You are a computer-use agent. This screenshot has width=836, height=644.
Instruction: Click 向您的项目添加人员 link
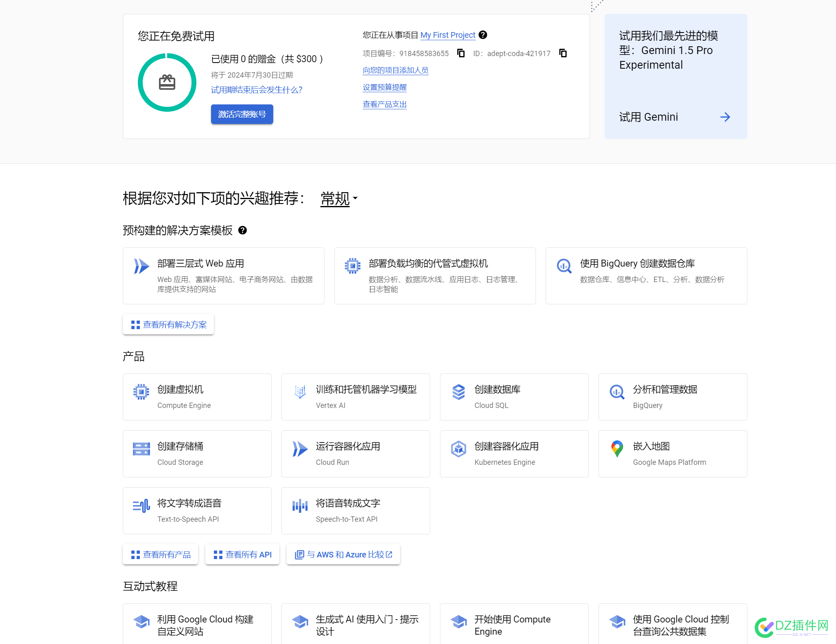(396, 70)
